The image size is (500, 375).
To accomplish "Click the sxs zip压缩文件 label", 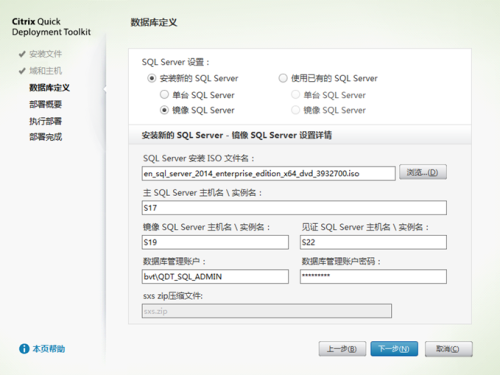I will [173, 296].
